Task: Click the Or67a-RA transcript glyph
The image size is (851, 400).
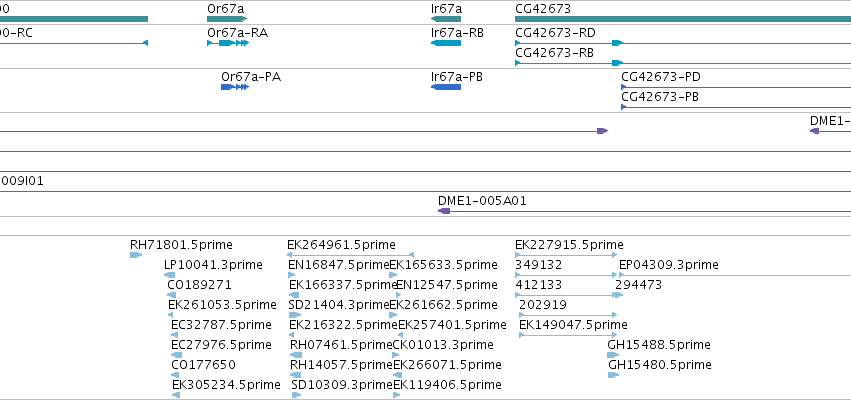Action: click(228, 43)
